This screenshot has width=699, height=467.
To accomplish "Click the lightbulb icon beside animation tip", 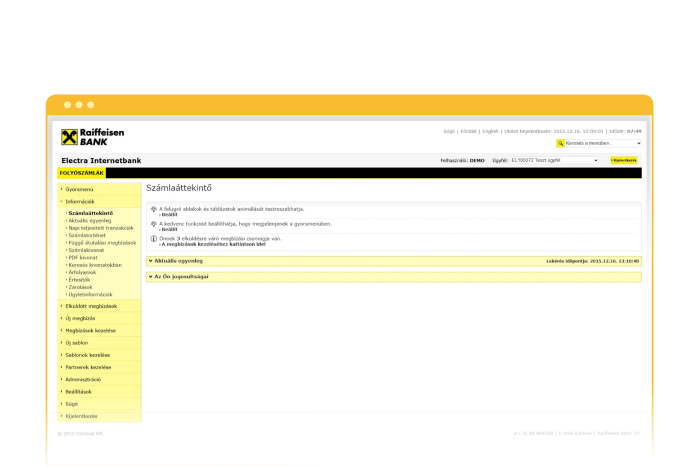I will click(153, 209).
